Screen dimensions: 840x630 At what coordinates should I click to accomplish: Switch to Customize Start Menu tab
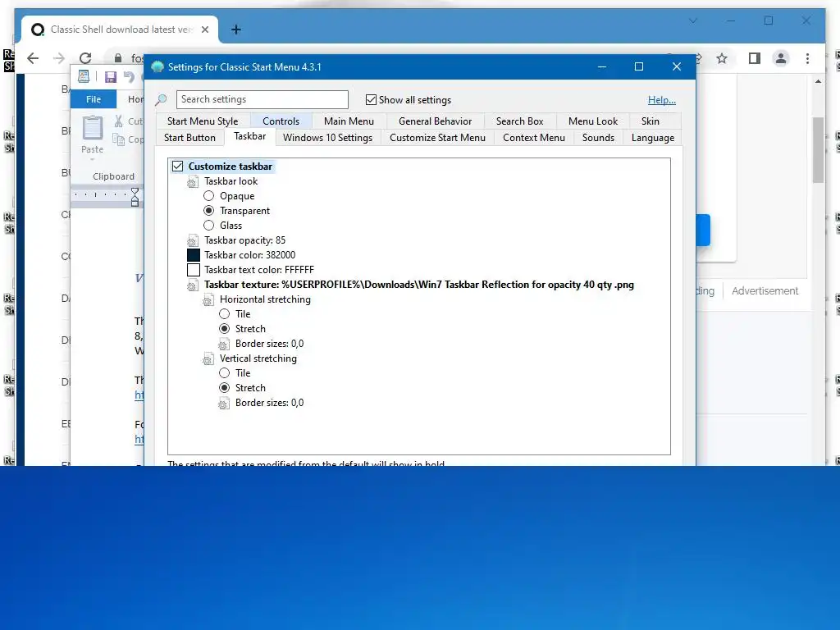tap(438, 138)
